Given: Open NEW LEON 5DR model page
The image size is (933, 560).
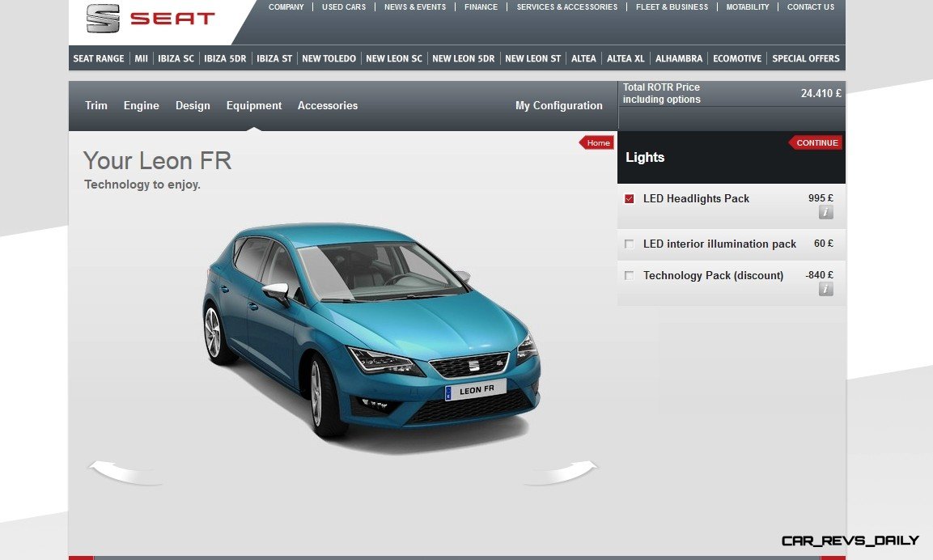Looking at the screenshot, I should pos(464,58).
